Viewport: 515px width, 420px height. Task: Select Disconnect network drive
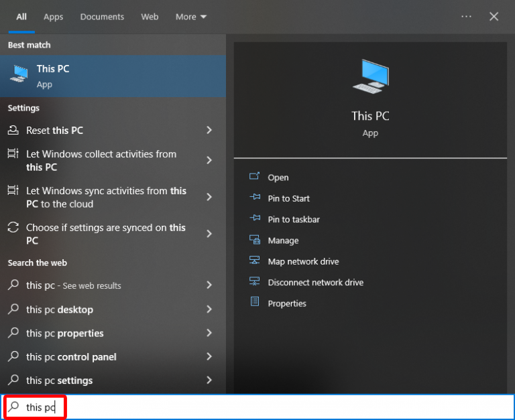coord(315,283)
